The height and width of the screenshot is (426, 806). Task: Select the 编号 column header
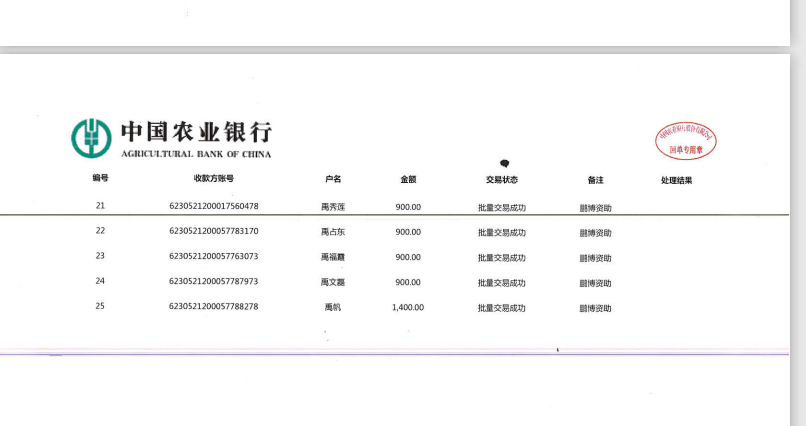100,179
